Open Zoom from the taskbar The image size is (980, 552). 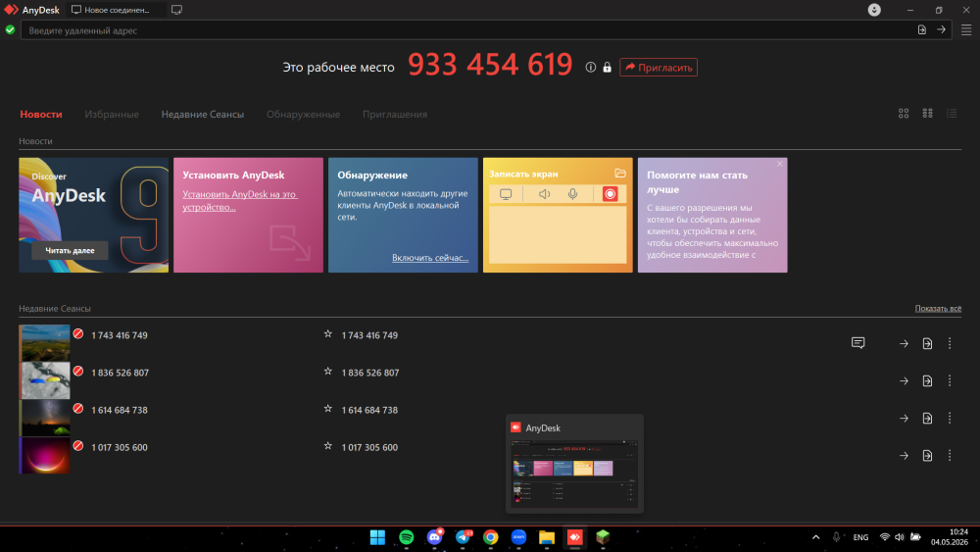pyautogui.click(x=518, y=537)
